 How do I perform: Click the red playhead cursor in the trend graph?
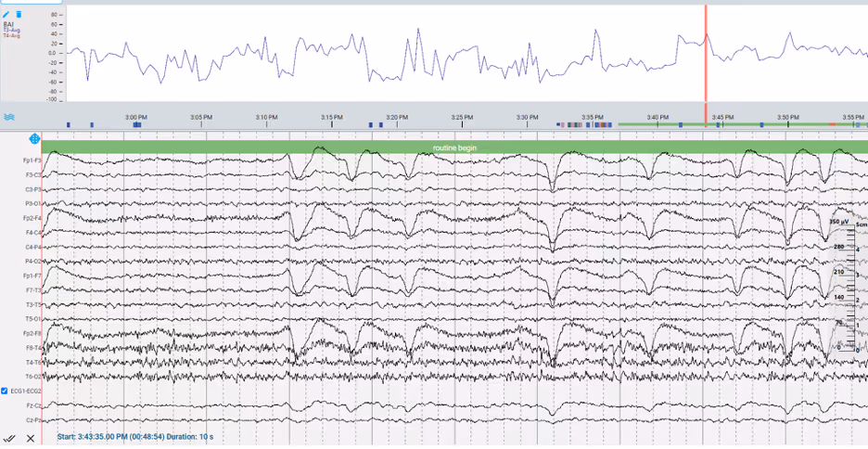706,54
